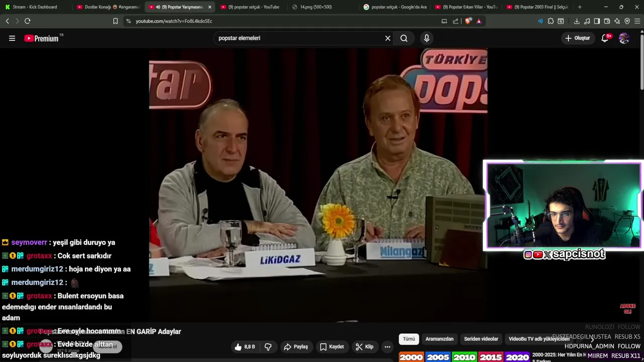Open Brave Rewards triangle icon

[x=479, y=21]
